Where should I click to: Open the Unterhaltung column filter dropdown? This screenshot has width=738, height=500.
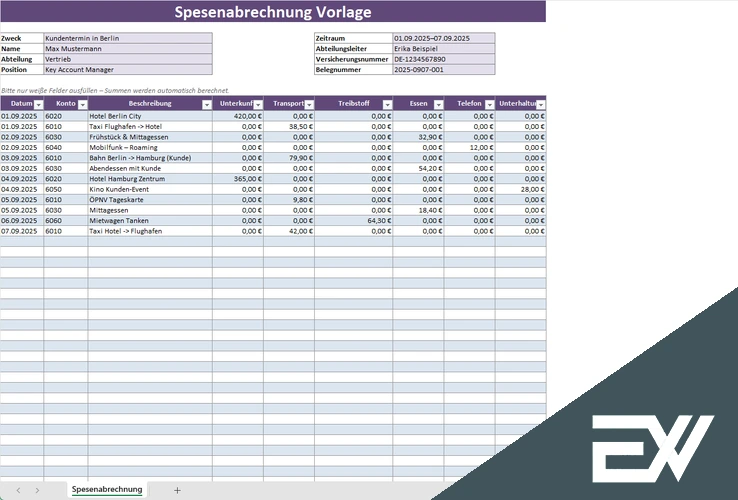541,105
